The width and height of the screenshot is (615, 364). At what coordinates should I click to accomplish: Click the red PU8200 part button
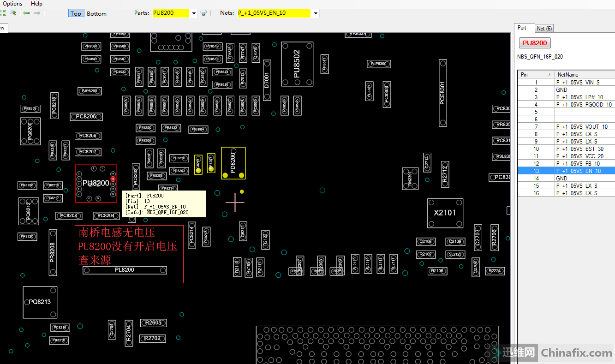[535, 43]
